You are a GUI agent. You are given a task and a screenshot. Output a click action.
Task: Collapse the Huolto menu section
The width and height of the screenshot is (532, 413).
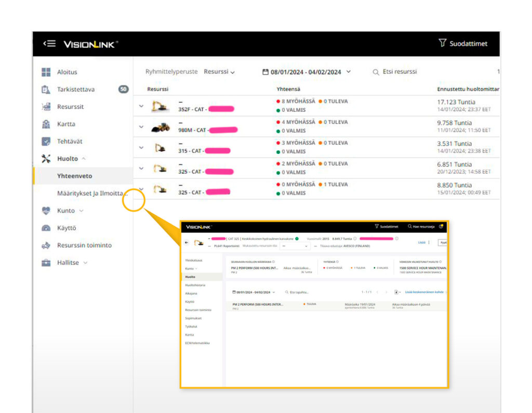coord(83,159)
